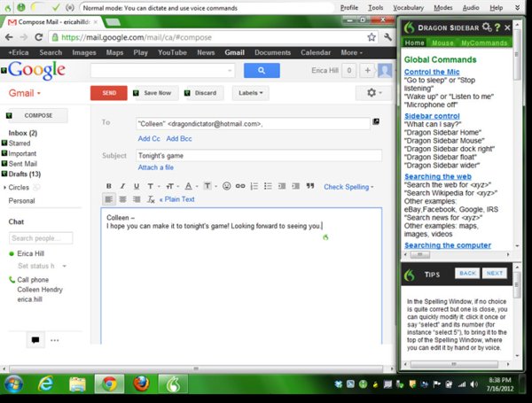Align text right
The height and width of the screenshot is (403, 532).
[x=137, y=199]
